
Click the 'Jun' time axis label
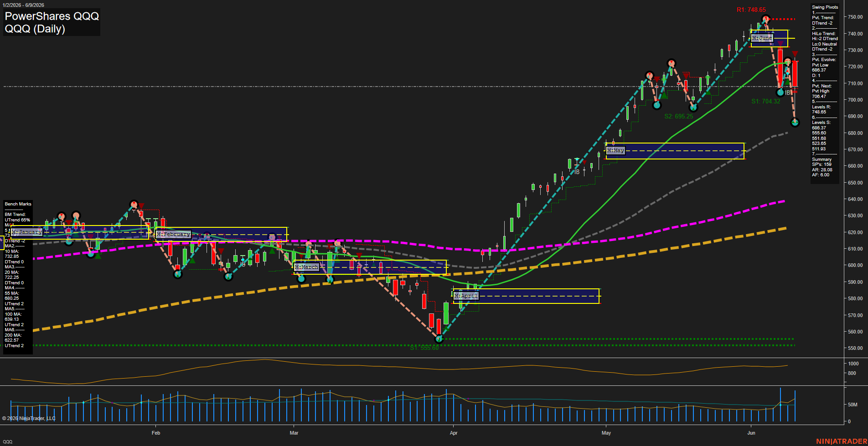751,433
